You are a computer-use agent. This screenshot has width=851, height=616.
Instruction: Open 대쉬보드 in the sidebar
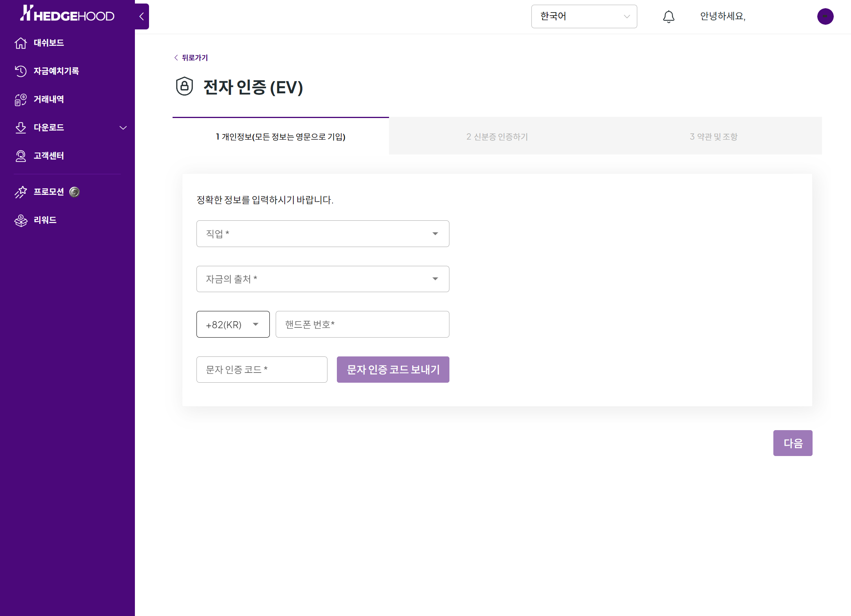(49, 43)
